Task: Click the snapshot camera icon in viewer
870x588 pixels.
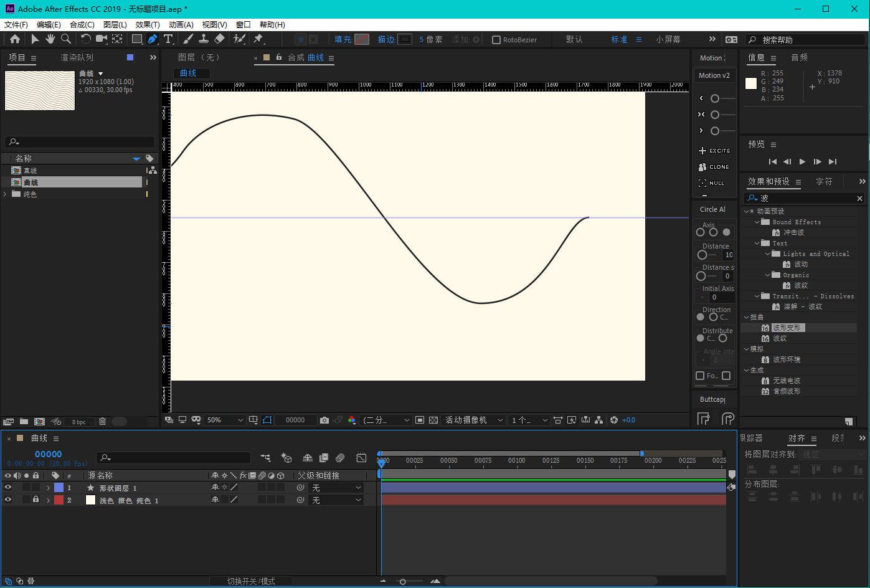Action: point(324,420)
